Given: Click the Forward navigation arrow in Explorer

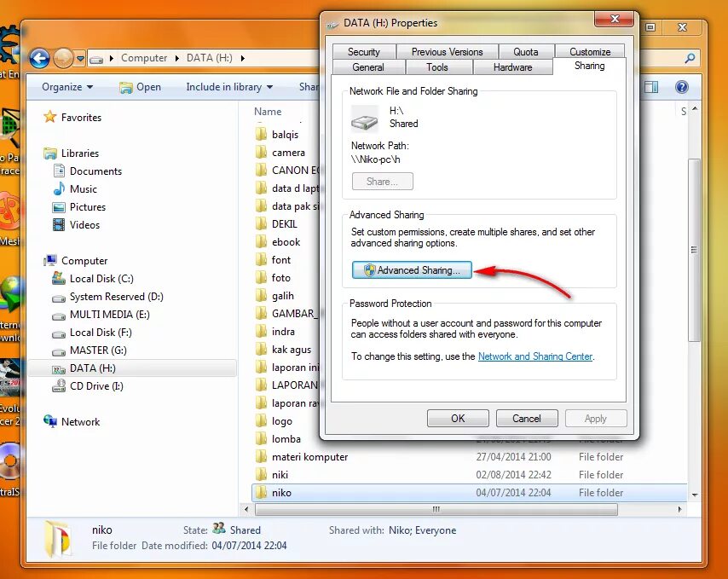Looking at the screenshot, I should [63, 59].
